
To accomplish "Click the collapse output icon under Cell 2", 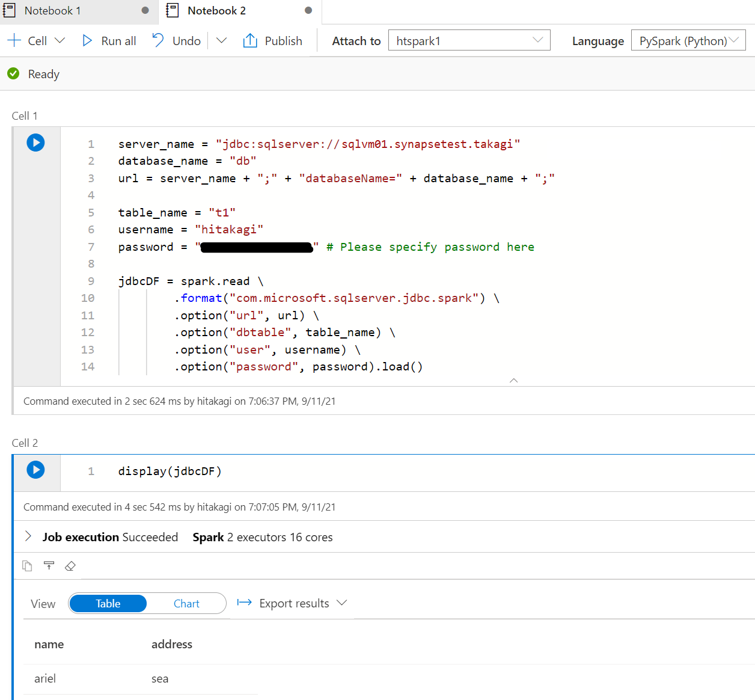I will pos(49,566).
